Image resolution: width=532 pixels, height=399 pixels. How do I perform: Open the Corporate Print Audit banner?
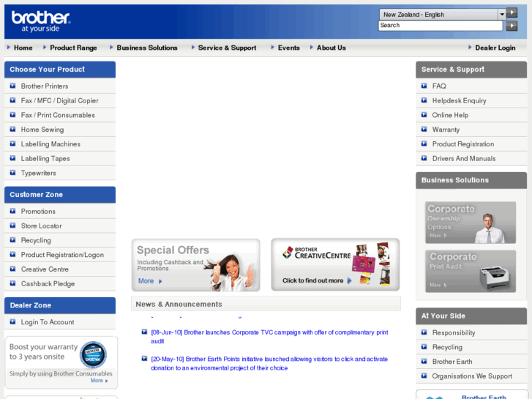(x=471, y=272)
